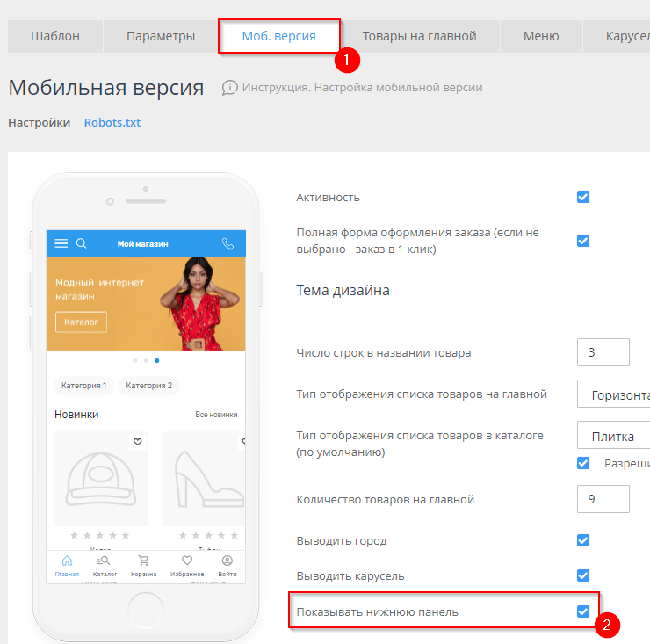Open the Плитка catalog view dropdown
The width and height of the screenshot is (650, 644).
click(613, 435)
